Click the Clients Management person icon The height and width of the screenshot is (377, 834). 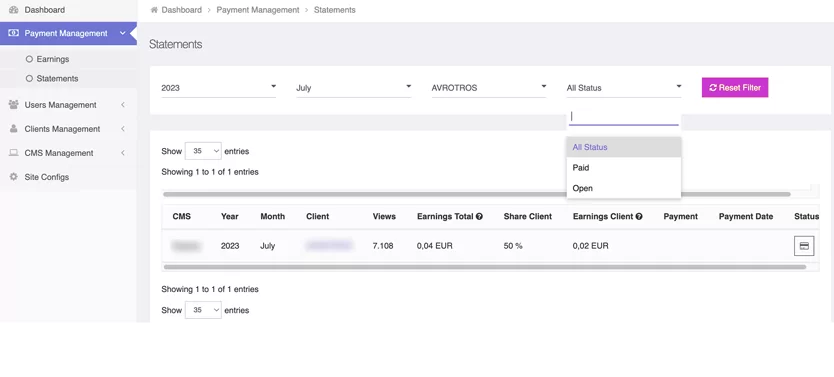[14, 129]
